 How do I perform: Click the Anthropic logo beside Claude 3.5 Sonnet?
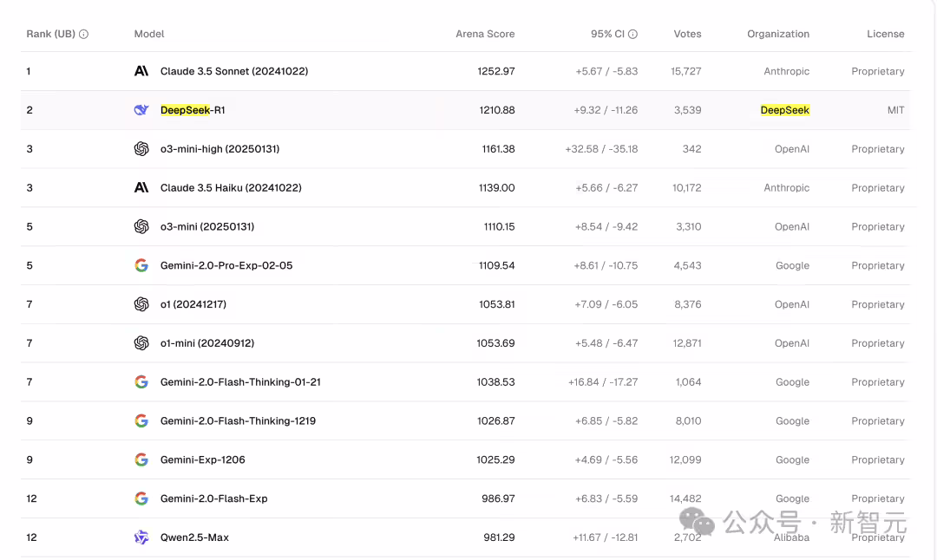coord(141,71)
